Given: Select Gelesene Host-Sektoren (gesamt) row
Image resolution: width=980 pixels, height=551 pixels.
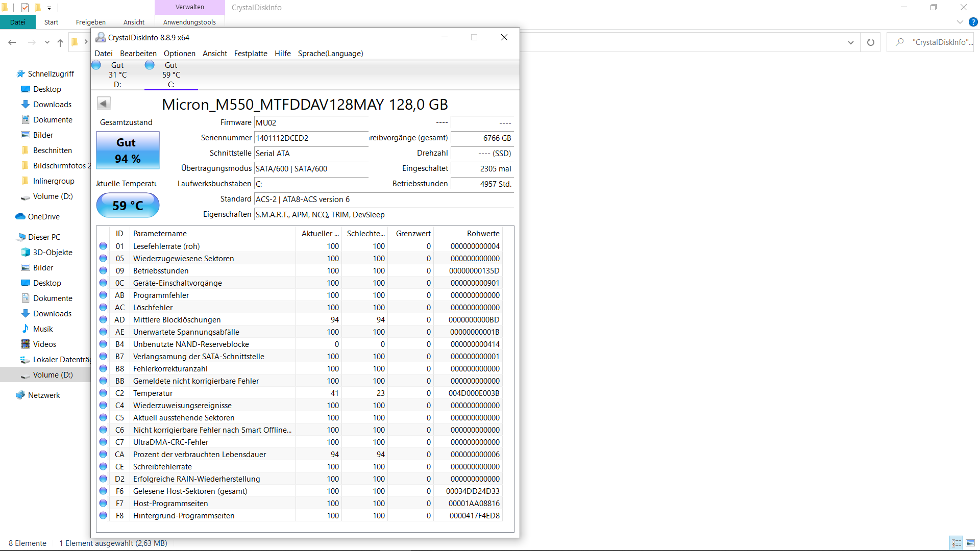Looking at the screenshot, I should pyautogui.click(x=300, y=491).
